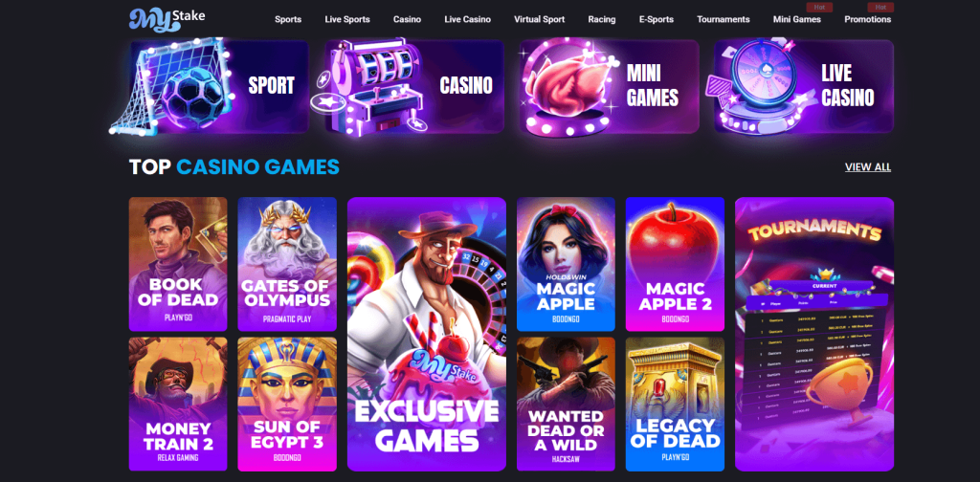Open the Mini Games chicken banner
This screenshot has height=482, width=980.
click(x=610, y=86)
